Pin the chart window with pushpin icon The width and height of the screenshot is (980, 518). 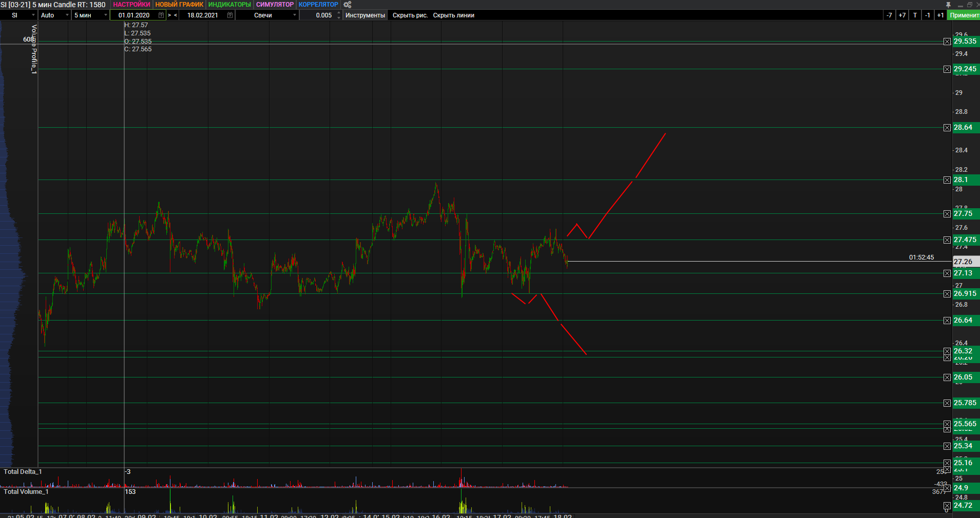click(x=948, y=5)
